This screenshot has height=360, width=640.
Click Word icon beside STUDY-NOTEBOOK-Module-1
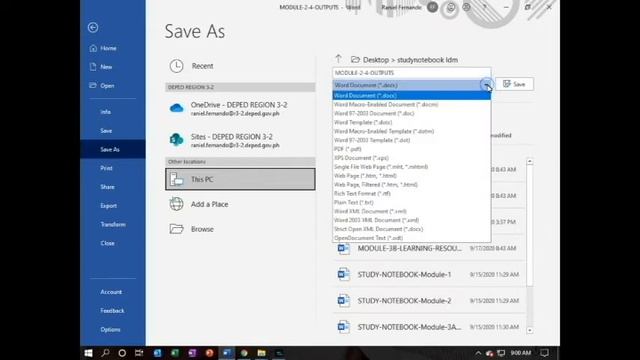click(344, 274)
